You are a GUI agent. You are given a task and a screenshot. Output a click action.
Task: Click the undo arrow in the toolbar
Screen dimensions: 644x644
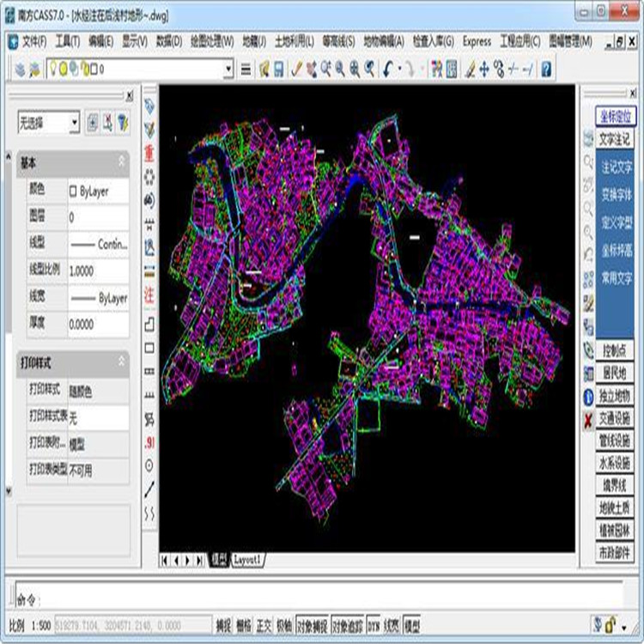[390, 70]
